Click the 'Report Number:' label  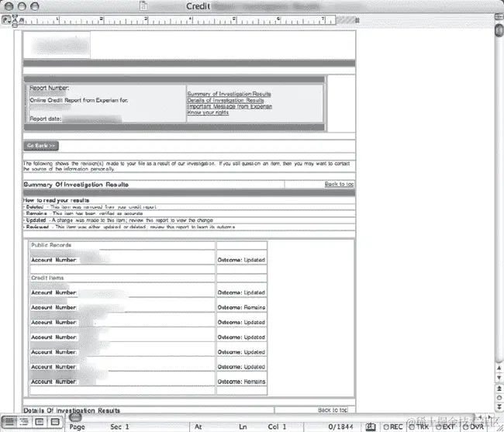[x=49, y=88]
